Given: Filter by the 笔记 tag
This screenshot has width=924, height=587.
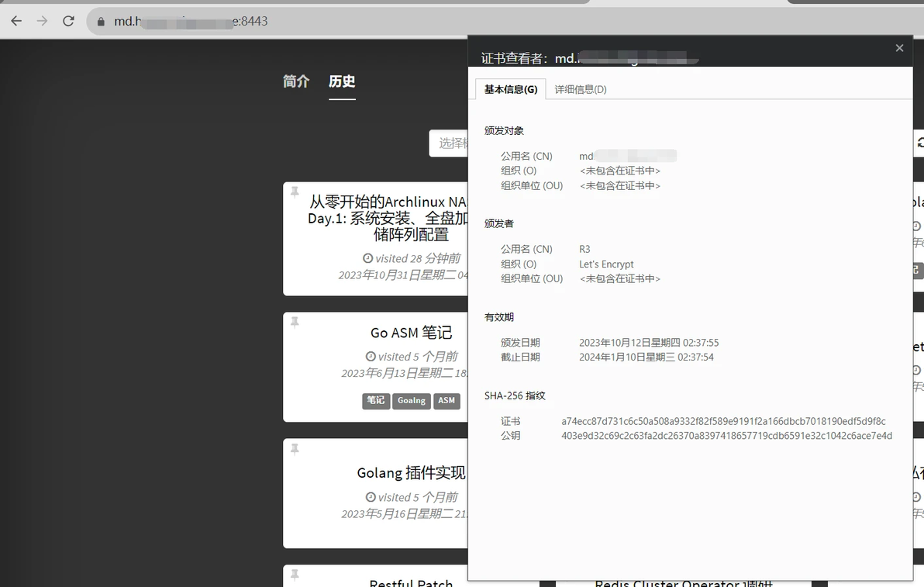Looking at the screenshot, I should tap(376, 401).
